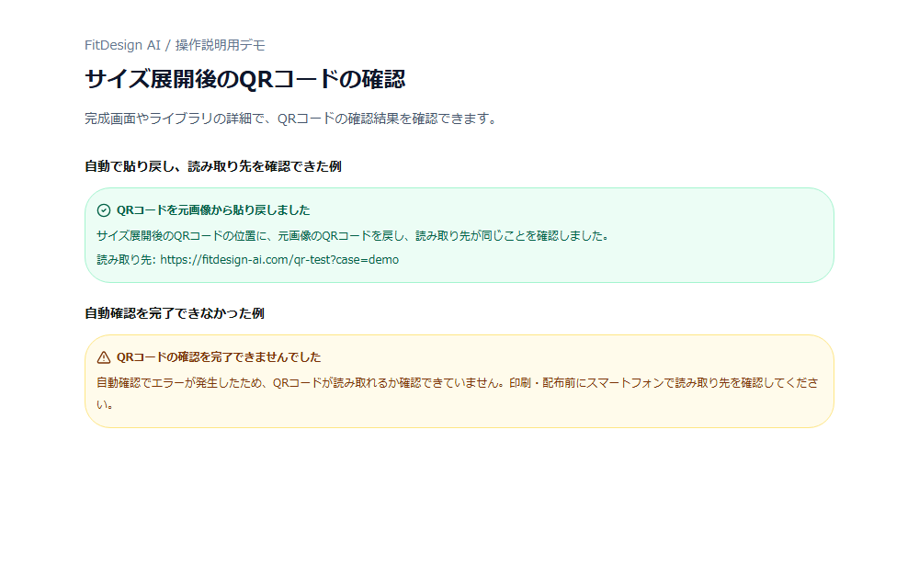The height and width of the screenshot is (588, 919).
Task: Click the green checkmark circle icon
Action: tap(104, 210)
